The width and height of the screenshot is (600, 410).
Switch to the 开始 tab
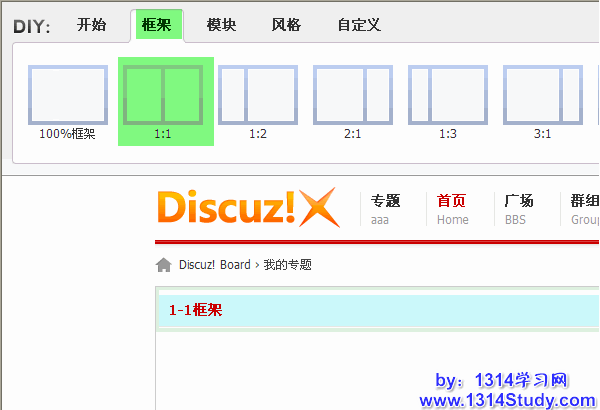pyautogui.click(x=91, y=25)
